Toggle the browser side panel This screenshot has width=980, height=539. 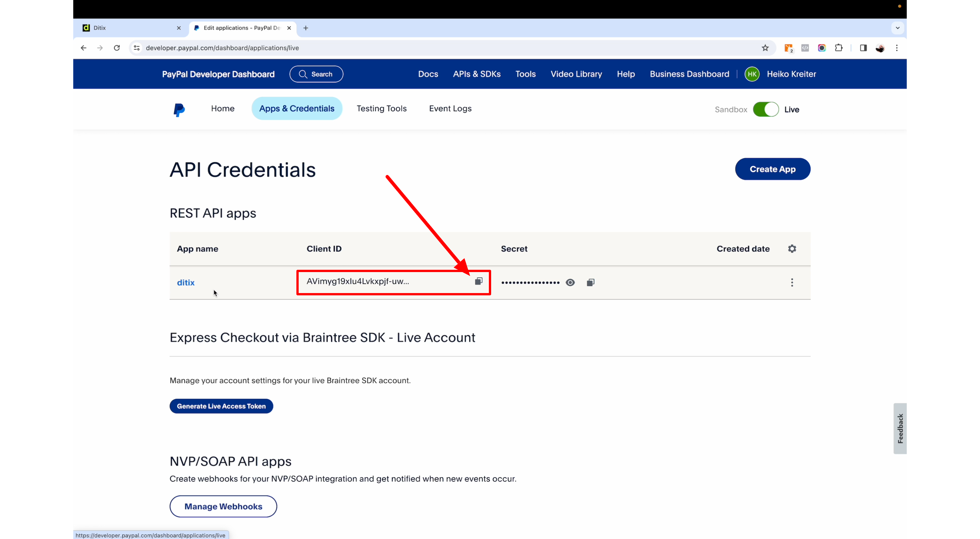click(863, 48)
